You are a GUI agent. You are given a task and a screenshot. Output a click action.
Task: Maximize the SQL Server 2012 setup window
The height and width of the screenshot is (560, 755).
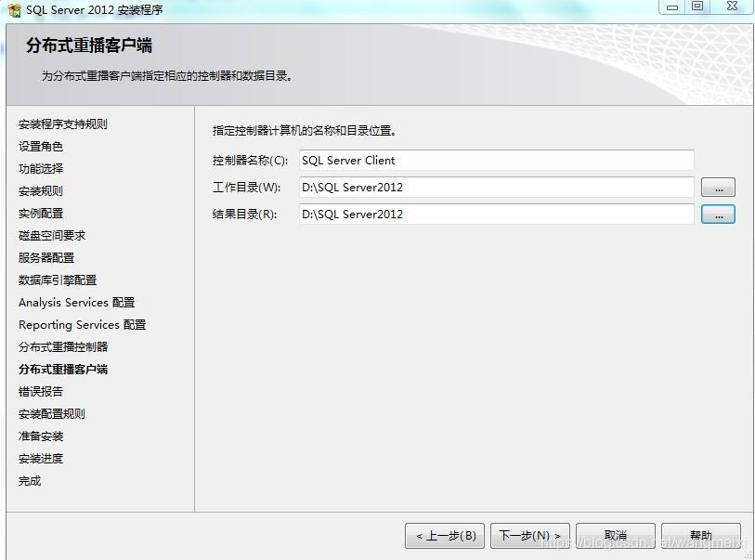[x=697, y=7]
